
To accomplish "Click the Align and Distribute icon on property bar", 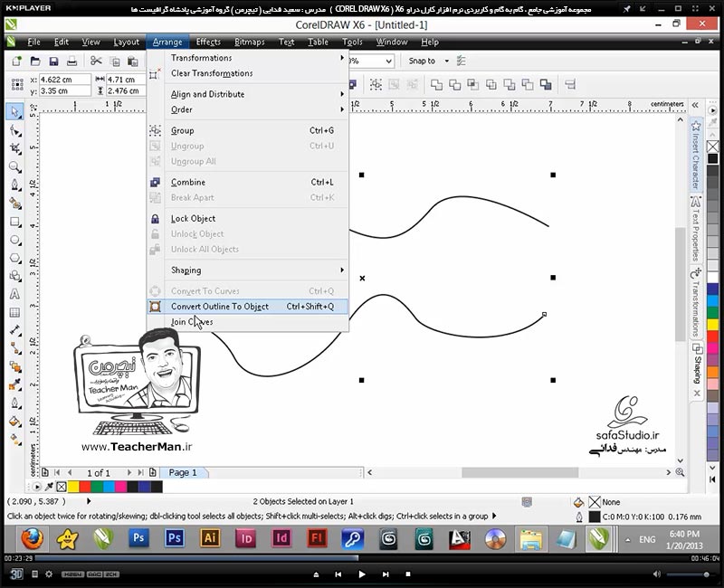I will (x=570, y=84).
